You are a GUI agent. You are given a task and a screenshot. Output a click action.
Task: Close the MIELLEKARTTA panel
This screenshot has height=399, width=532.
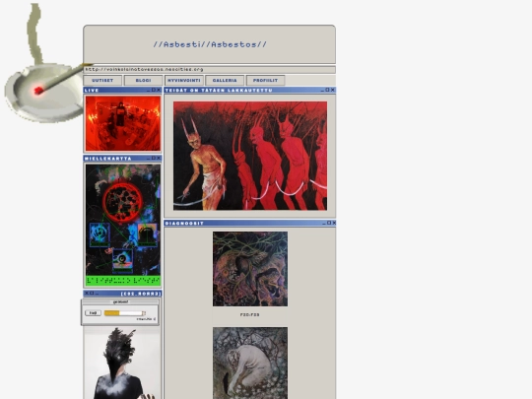[x=159, y=158]
